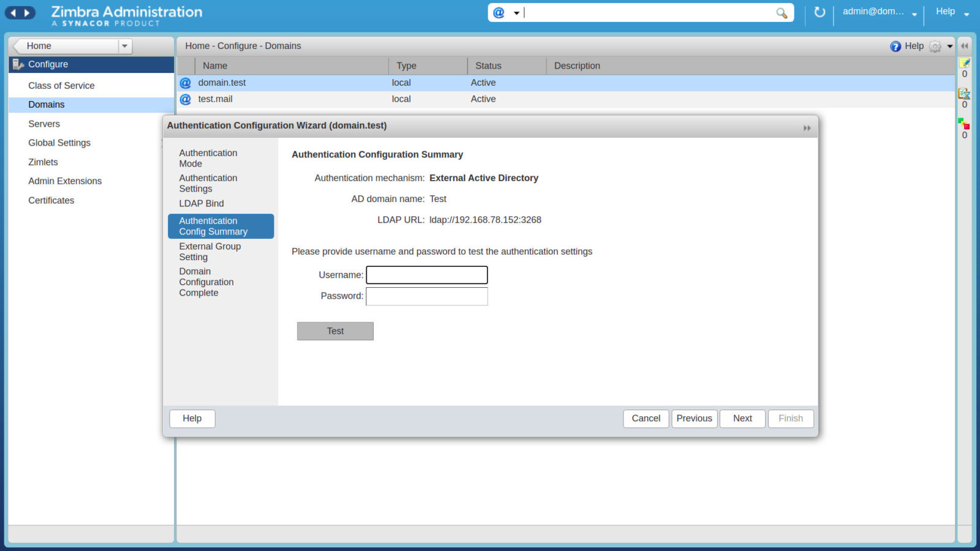Image resolution: width=980 pixels, height=551 pixels.
Task: Select the LDAP Bind wizard step
Action: coord(201,203)
